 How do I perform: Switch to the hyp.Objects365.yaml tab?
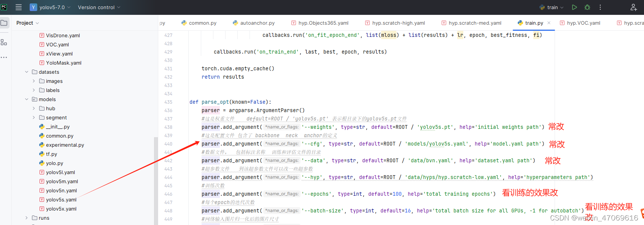click(x=320, y=23)
